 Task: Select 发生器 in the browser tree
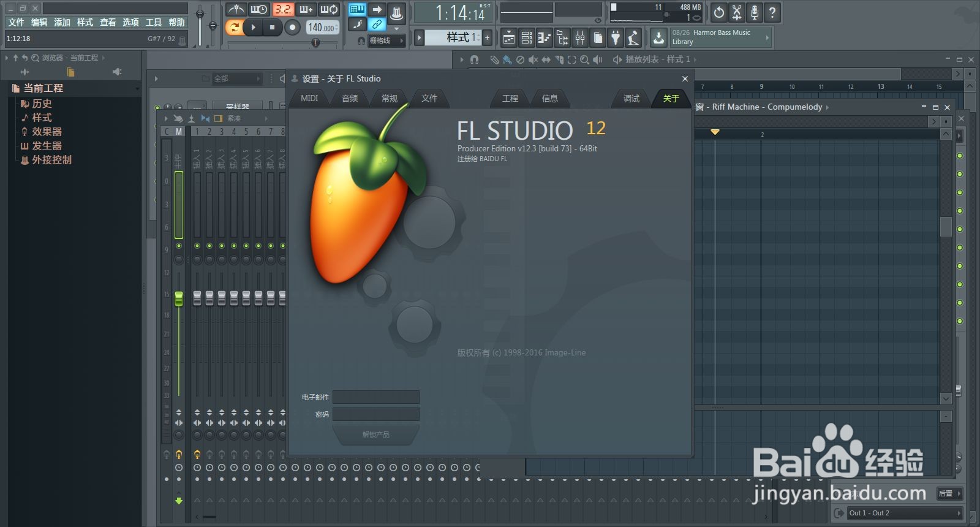coord(47,146)
